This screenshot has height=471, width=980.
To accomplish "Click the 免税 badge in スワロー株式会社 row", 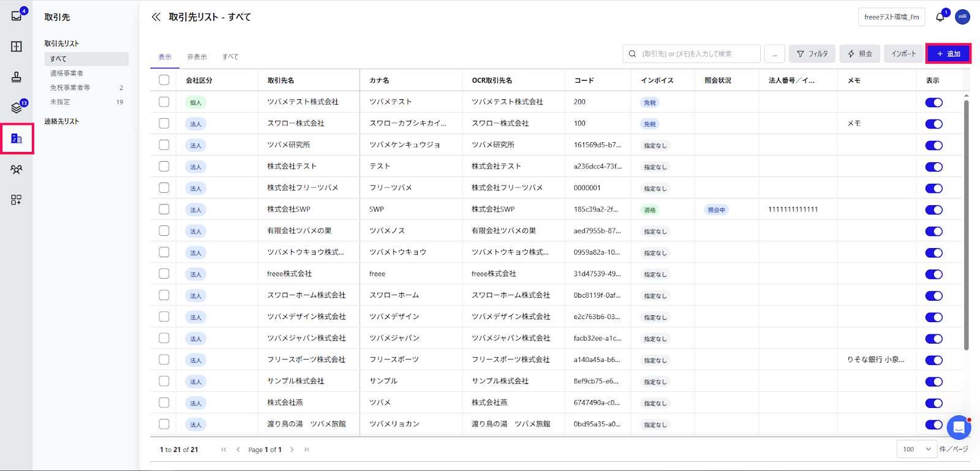I will point(650,124).
